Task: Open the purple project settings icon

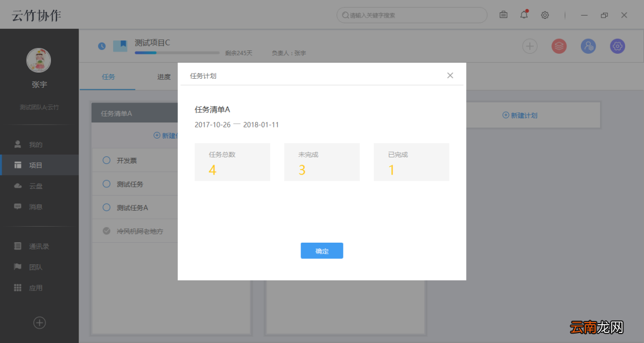Action: pyautogui.click(x=617, y=46)
